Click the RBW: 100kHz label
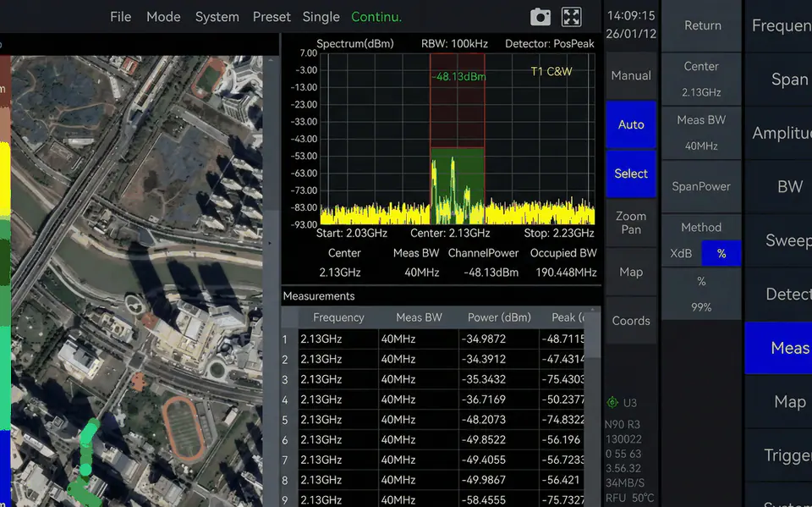 454,44
